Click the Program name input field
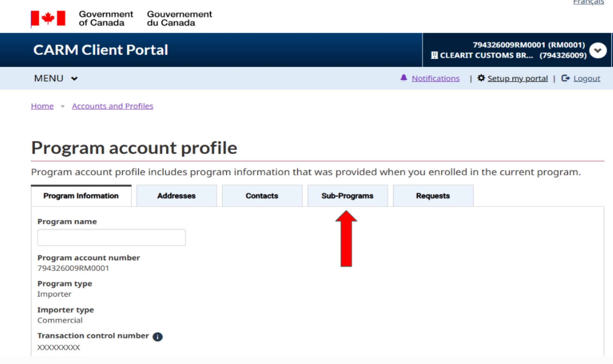Viewport: 613px width, 364px height. pyautogui.click(x=111, y=238)
